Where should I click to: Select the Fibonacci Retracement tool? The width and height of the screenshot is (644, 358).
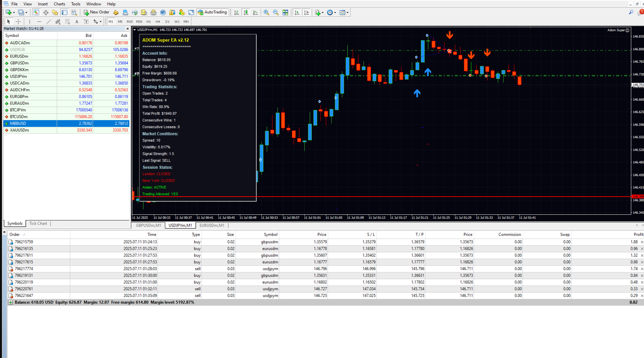pyautogui.click(x=67, y=21)
